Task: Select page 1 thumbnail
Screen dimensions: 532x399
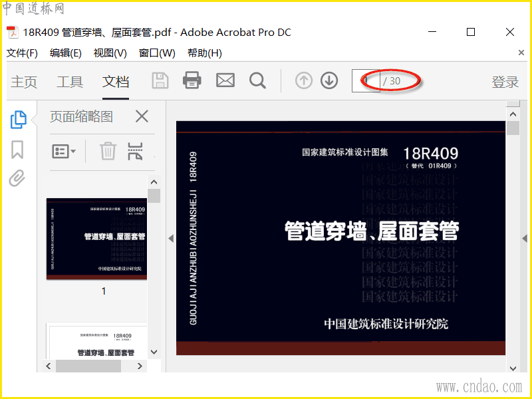Action: point(96,239)
